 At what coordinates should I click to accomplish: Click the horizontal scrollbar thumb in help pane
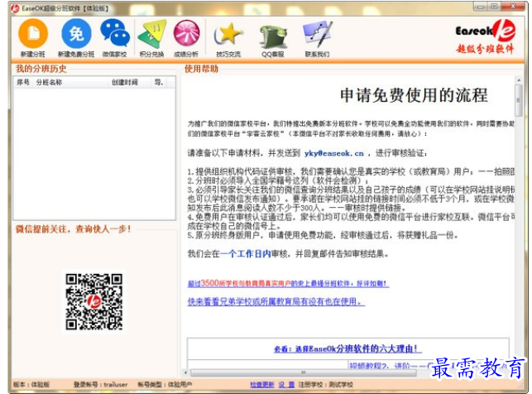[x=304, y=372]
